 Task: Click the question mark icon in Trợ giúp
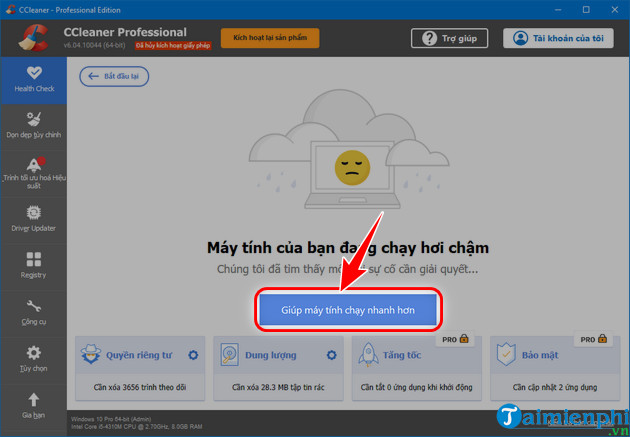[x=429, y=38]
